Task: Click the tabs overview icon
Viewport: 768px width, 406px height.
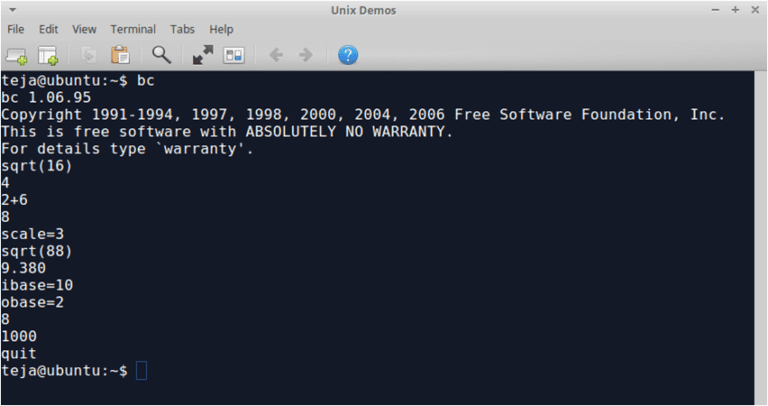Action: pos(234,55)
